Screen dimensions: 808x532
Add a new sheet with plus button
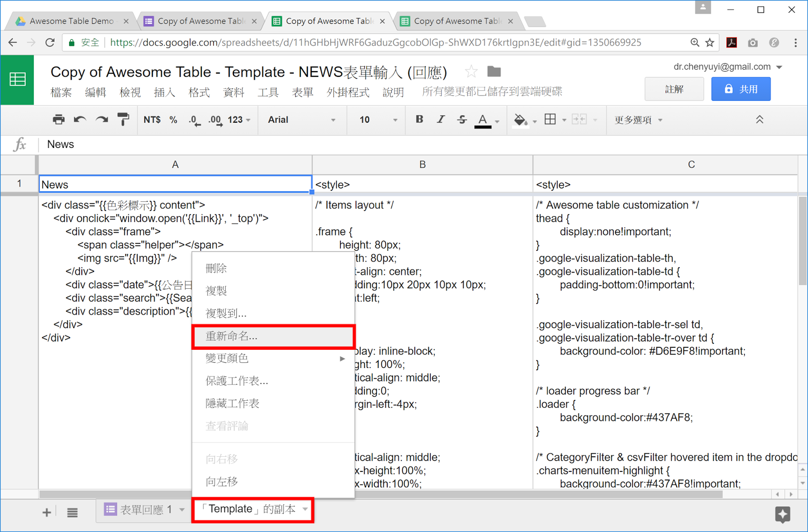[46, 512]
